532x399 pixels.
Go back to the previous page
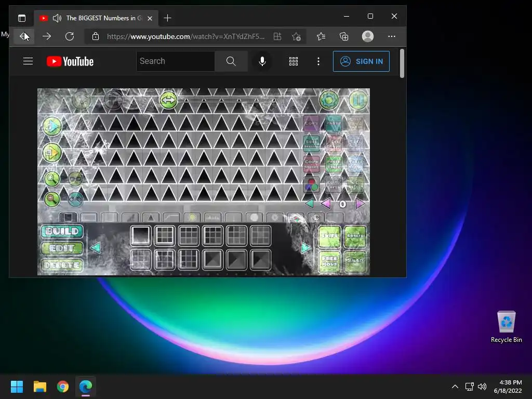24,36
